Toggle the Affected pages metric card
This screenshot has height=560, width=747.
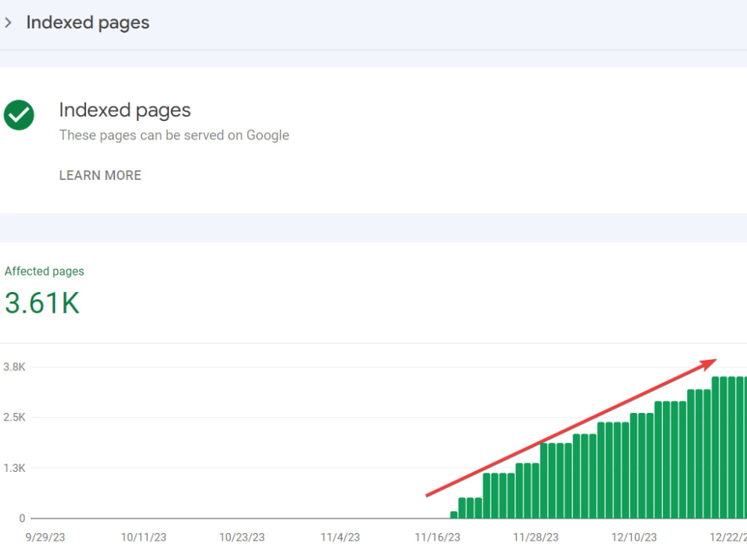pos(44,271)
